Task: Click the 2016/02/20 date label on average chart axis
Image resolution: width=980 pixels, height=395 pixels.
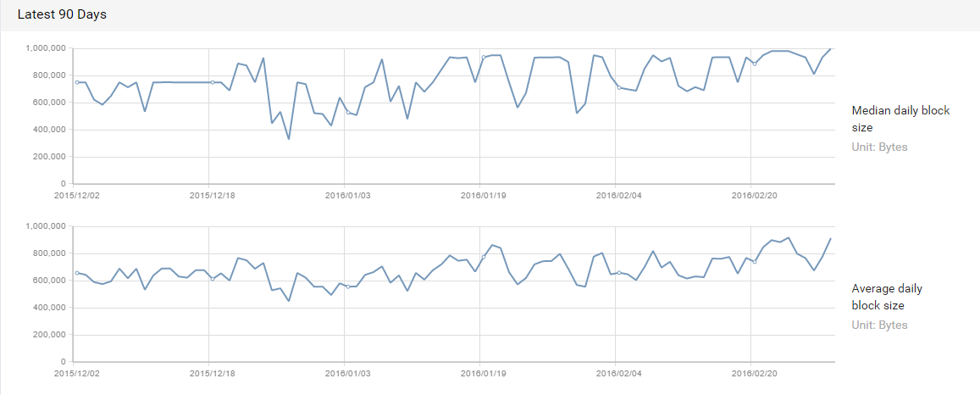Action: (x=754, y=373)
